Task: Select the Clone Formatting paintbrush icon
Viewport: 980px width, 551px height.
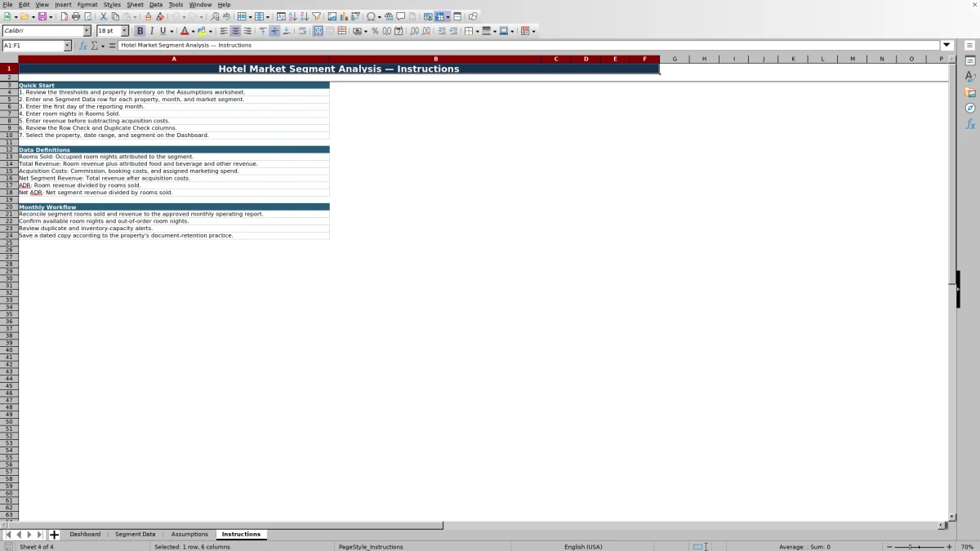Action: pos(148,16)
